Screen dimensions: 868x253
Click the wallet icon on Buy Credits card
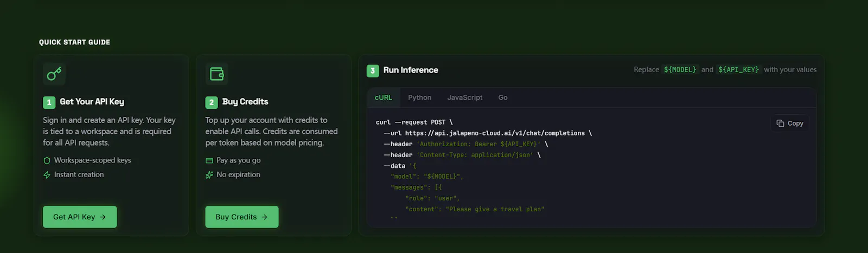[217, 74]
